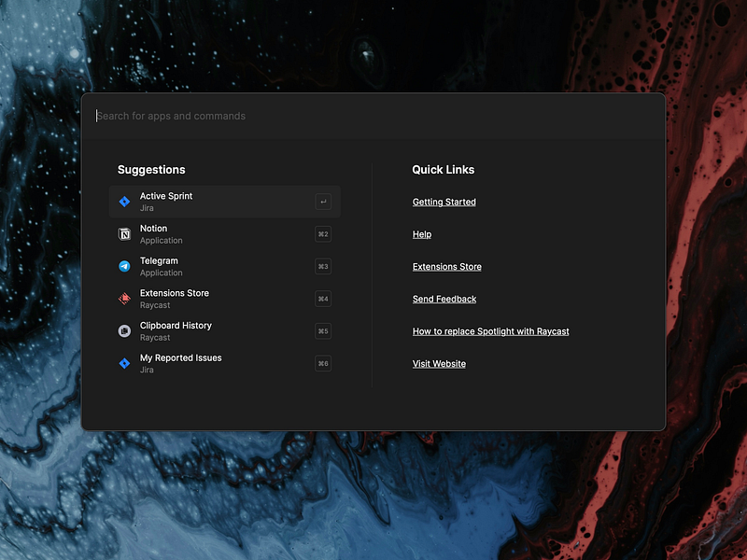Click the return key badge on Active Sprint
The height and width of the screenshot is (560, 747).
[x=323, y=202]
